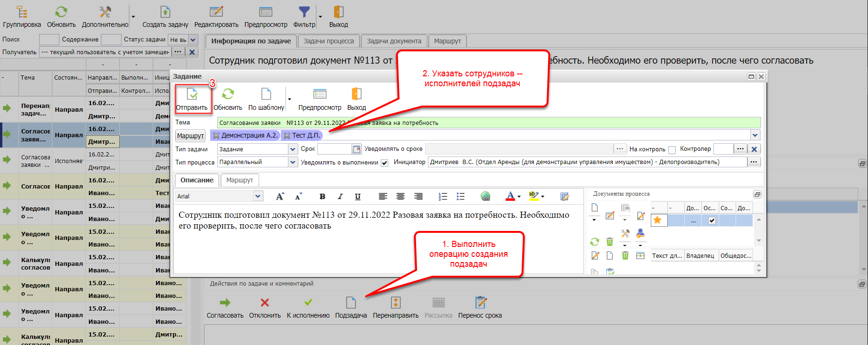Remove Тест Д.П. from recipients
The height and width of the screenshot is (345, 868).
point(287,136)
